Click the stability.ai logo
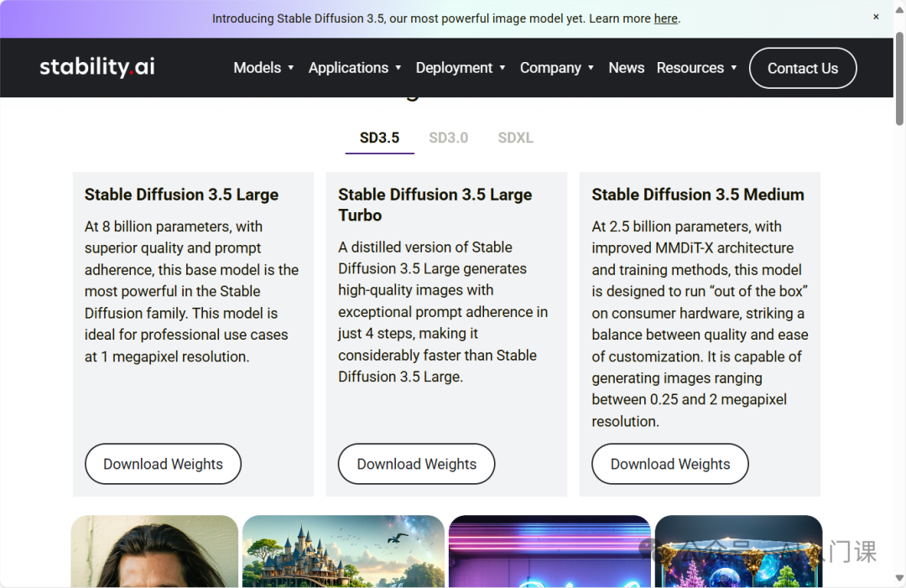Image resolution: width=906 pixels, height=588 pixels. [x=97, y=67]
